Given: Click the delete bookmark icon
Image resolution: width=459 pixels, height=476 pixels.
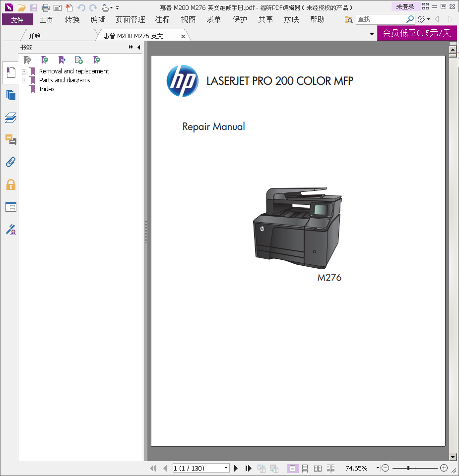Looking at the screenshot, I should click(27, 60).
